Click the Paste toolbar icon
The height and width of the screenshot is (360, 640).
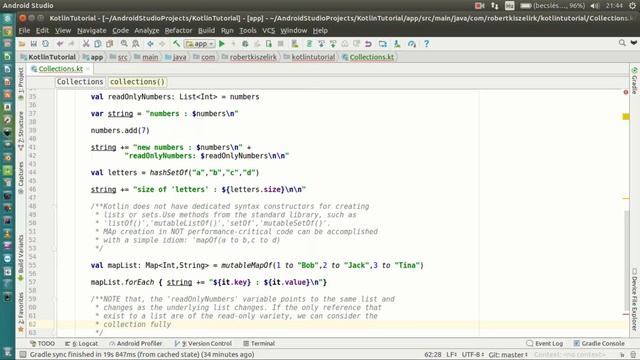click(x=109, y=44)
